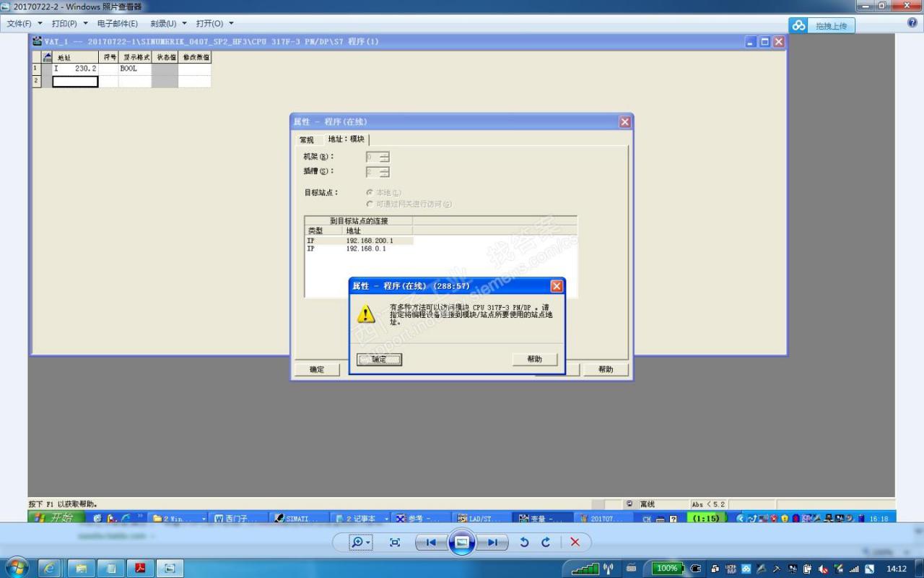
Task: Click the 14:12 clock in tray
Action: pyautogui.click(x=896, y=569)
